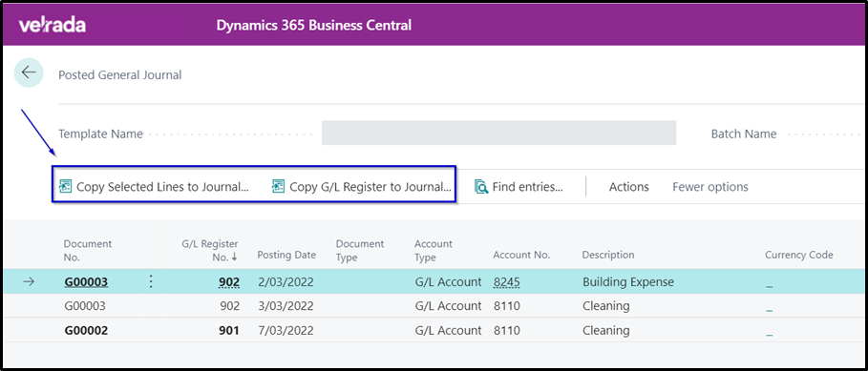Select the G00002 document row

[434, 330]
